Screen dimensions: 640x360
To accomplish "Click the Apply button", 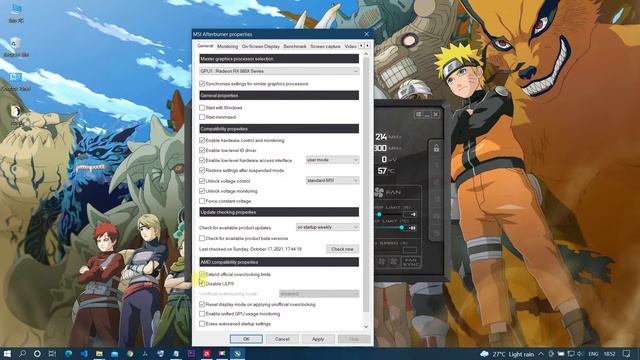I will [318, 339].
